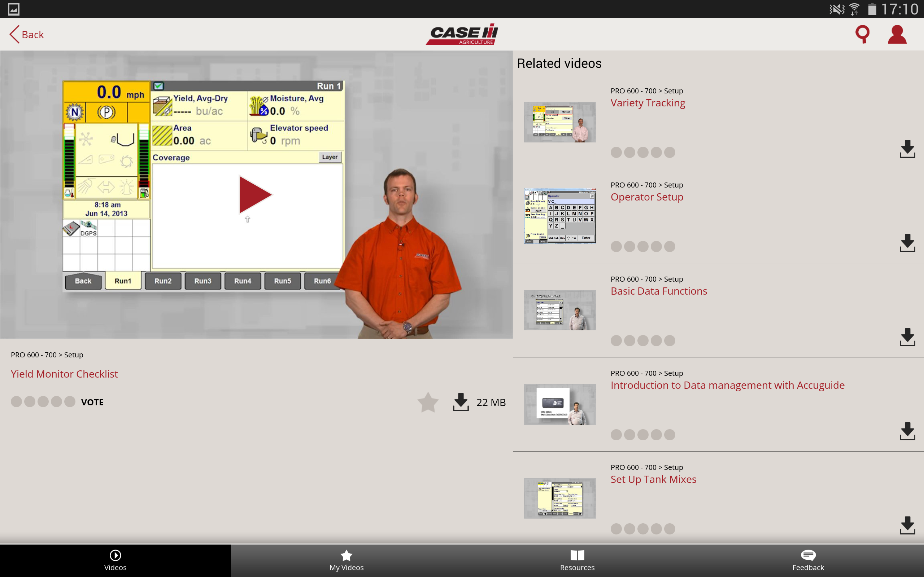
Task: Download Set Up Tank Mixes video
Action: click(x=907, y=525)
